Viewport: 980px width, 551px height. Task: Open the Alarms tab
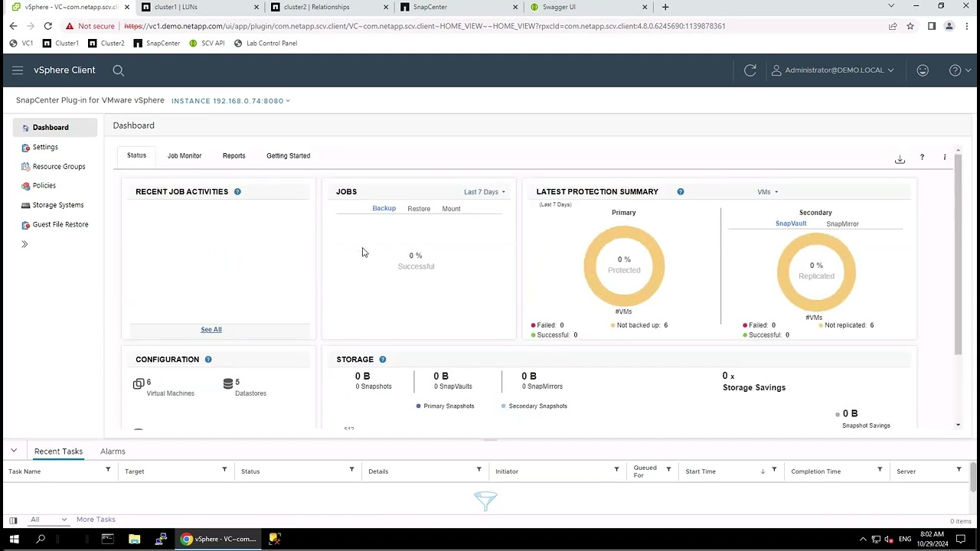pyautogui.click(x=113, y=452)
